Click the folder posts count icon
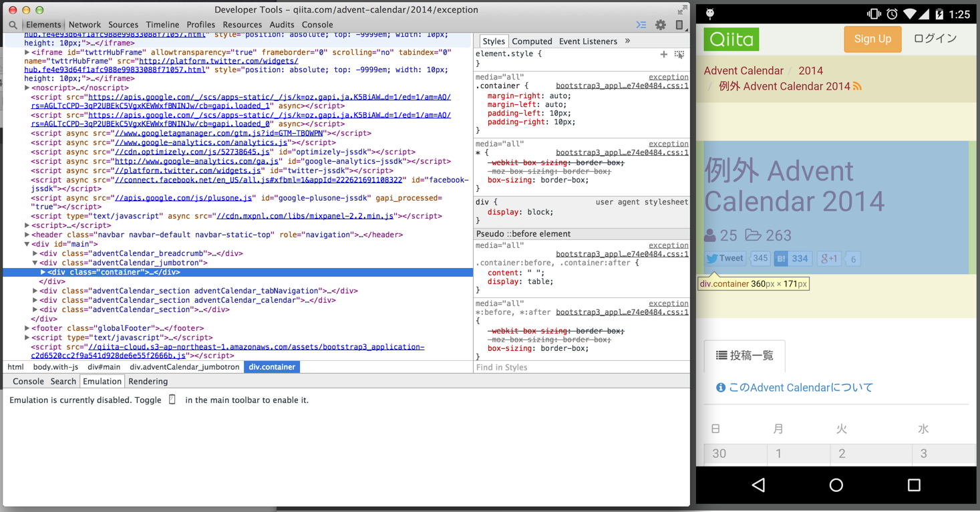 coord(753,235)
